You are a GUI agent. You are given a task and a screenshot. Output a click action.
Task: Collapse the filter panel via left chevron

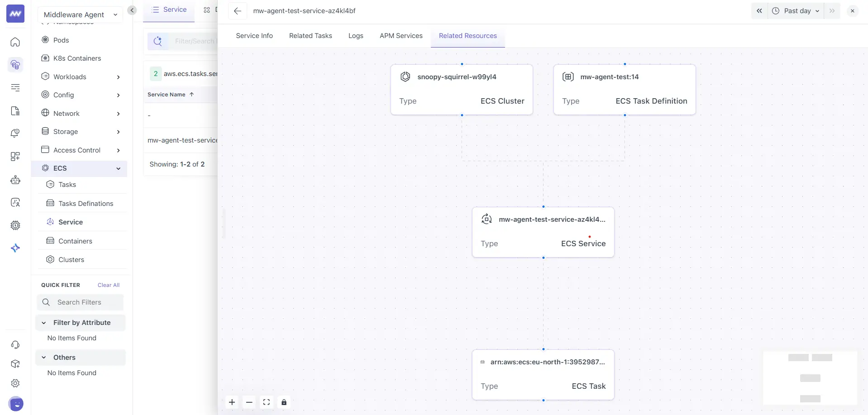pos(132,10)
